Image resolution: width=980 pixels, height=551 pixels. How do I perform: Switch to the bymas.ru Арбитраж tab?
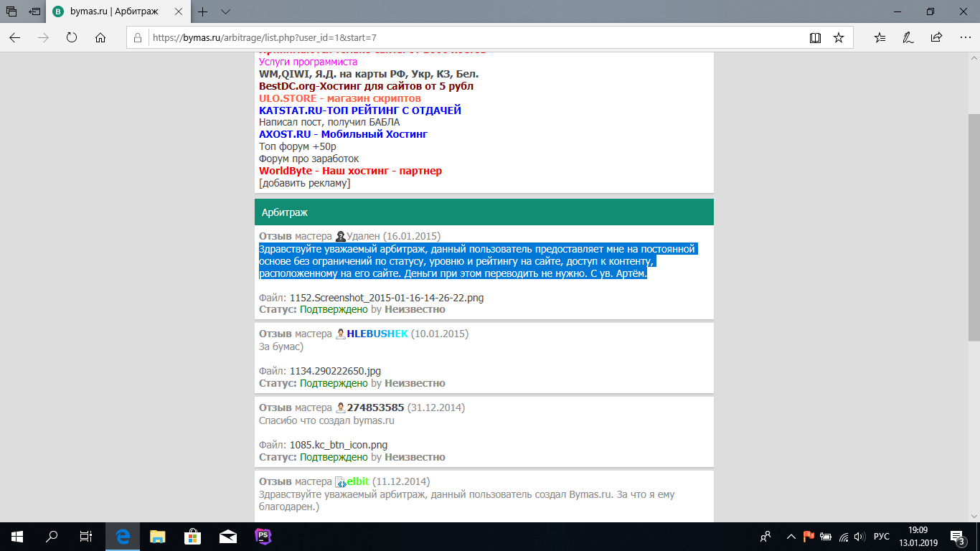coord(115,11)
